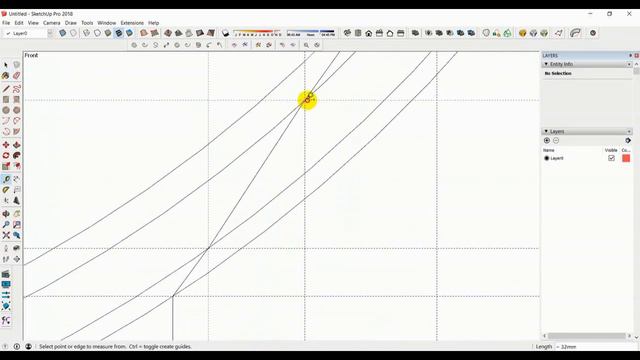Switch to Hidden Line face style

click(97, 33)
